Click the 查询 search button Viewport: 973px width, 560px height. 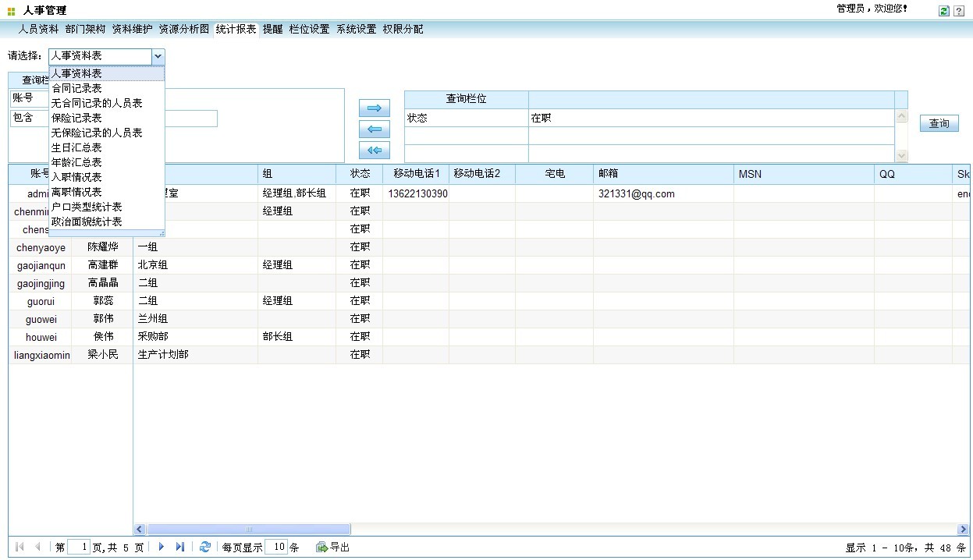pos(939,124)
